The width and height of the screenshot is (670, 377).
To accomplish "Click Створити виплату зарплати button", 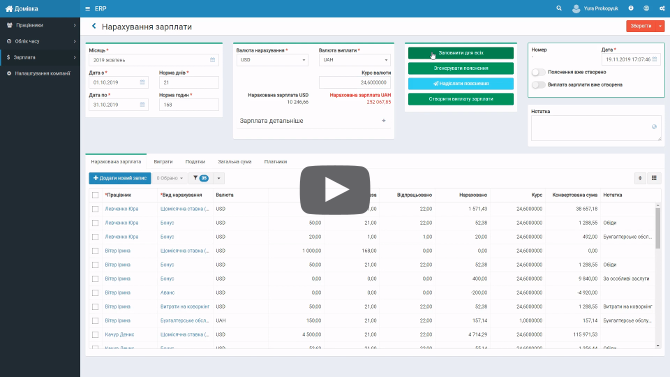I will [461, 99].
